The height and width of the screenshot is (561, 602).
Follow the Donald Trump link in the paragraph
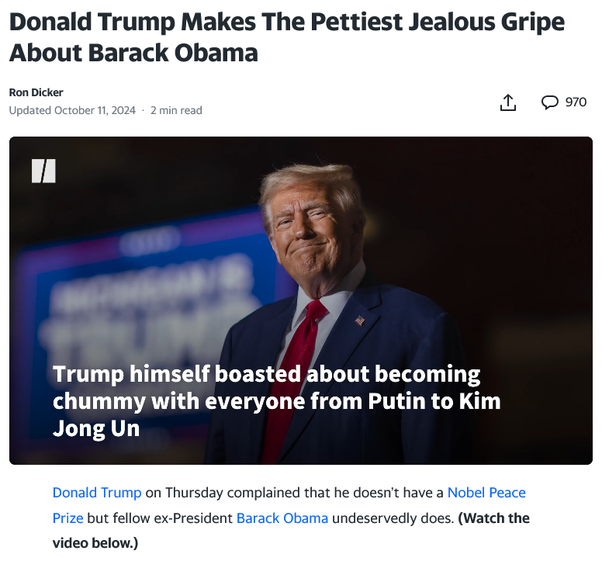pos(97,492)
